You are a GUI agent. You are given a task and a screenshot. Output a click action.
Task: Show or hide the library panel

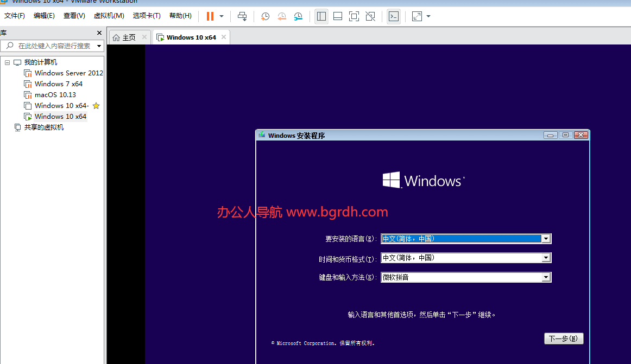pyautogui.click(x=321, y=16)
